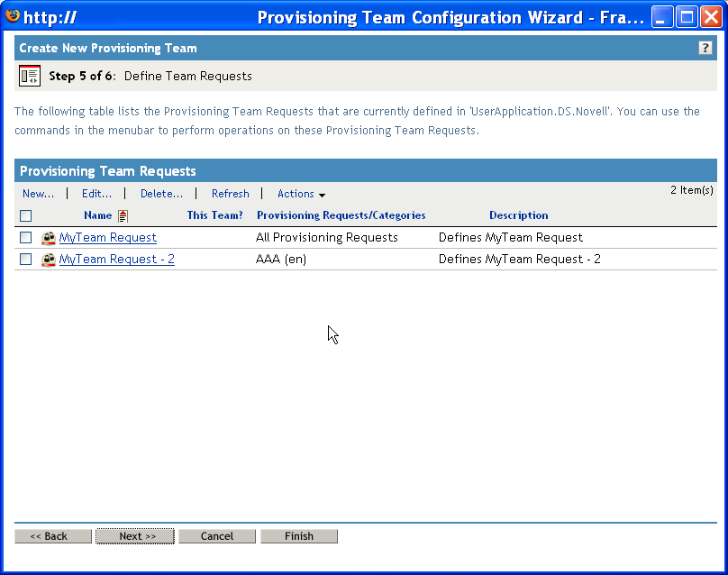The image size is (728, 575).
Task: Click the team icon for MyTeam Request - 2
Action: [49, 260]
